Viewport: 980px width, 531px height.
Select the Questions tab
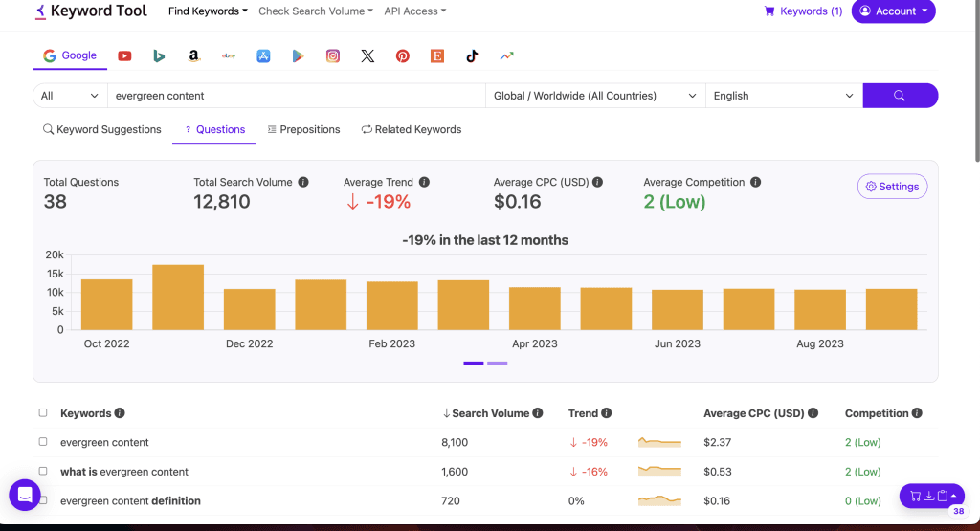[x=214, y=129]
